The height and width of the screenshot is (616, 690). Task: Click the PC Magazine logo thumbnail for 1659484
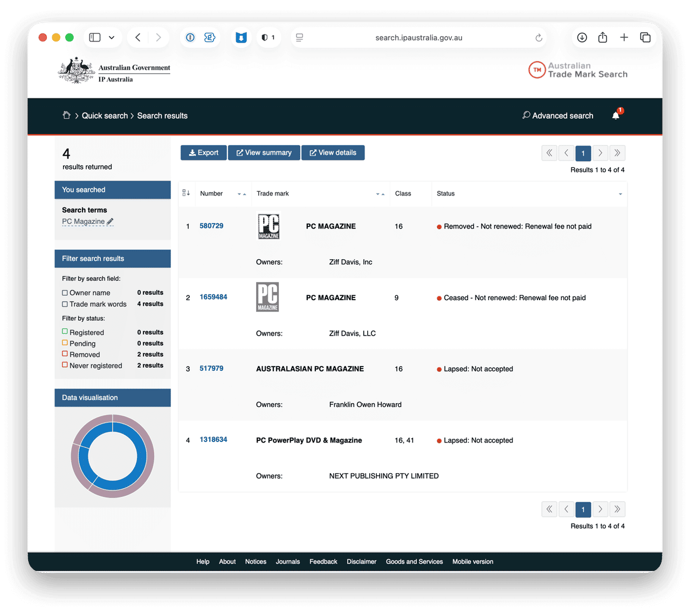pyautogui.click(x=267, y=297)
